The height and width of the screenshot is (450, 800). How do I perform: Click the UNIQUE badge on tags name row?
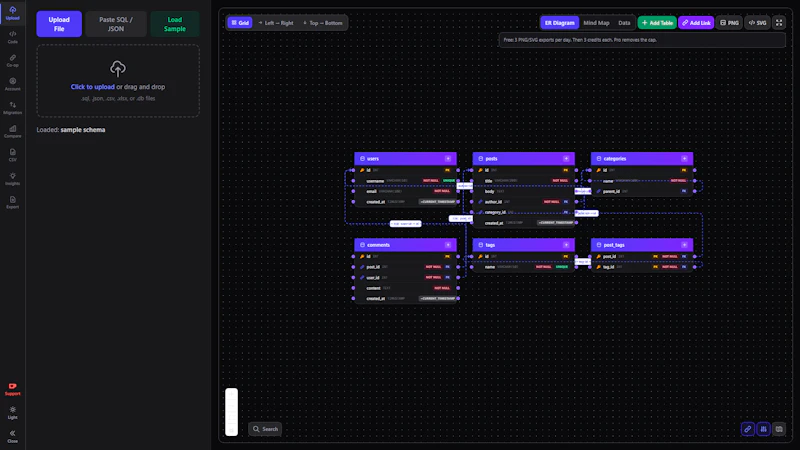[561, 267]
